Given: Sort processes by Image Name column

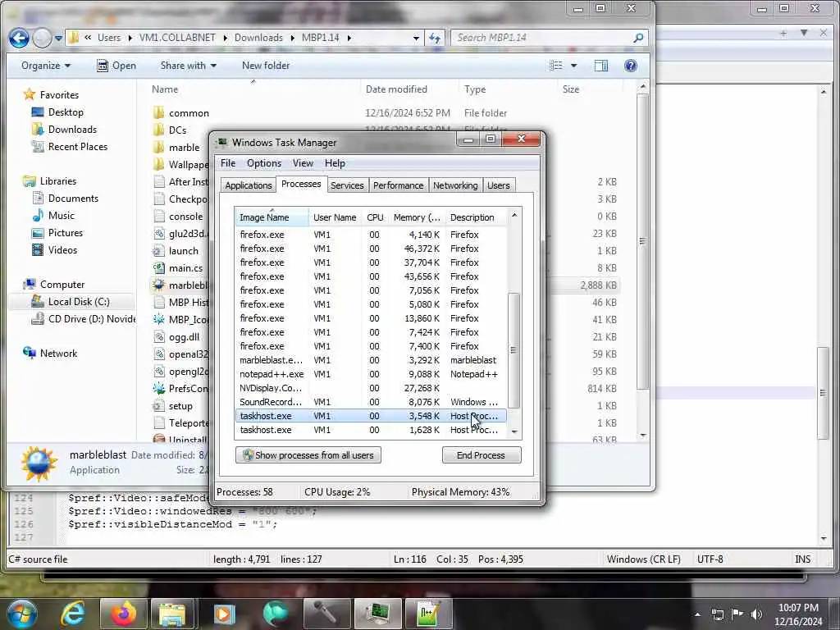Looking at the screenshot, I should 272,217.
